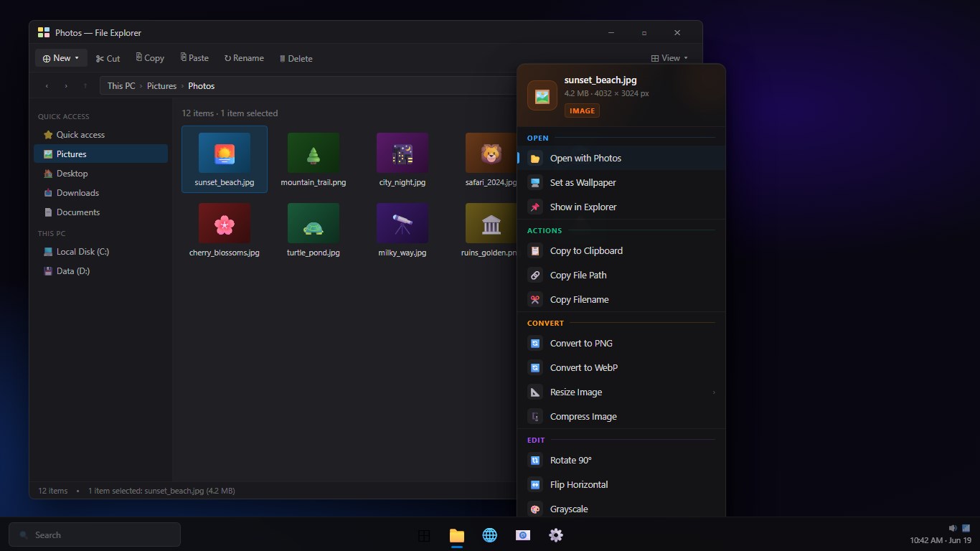Click the Convert to PNG icon
This screenshot has width=980, height=551.
[x=535, y=344]
